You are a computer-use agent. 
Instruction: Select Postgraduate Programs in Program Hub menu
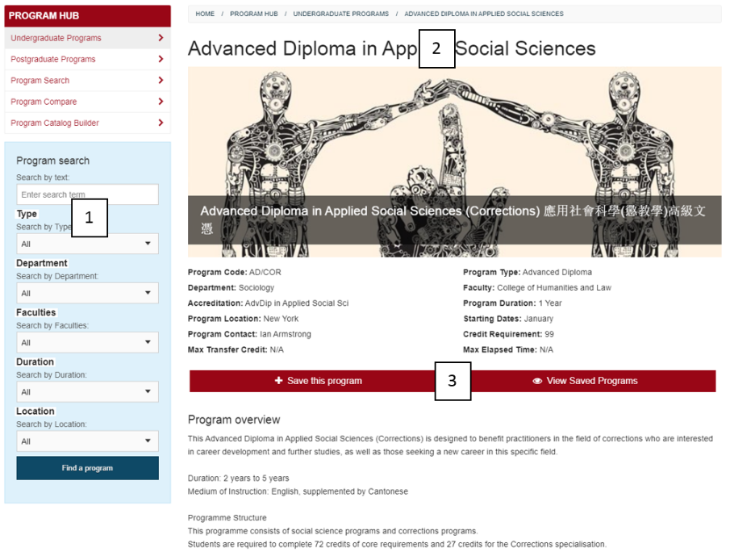[53, 59]
